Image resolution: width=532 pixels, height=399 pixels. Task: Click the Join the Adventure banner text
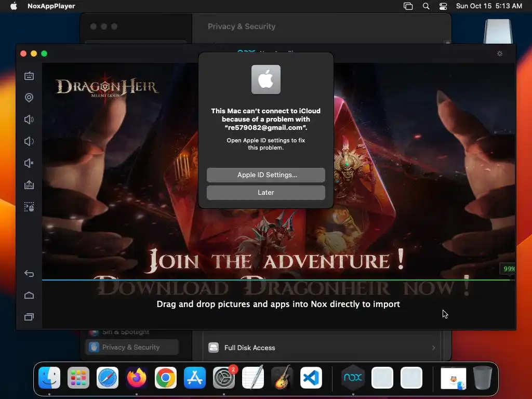tap(276, 261)
